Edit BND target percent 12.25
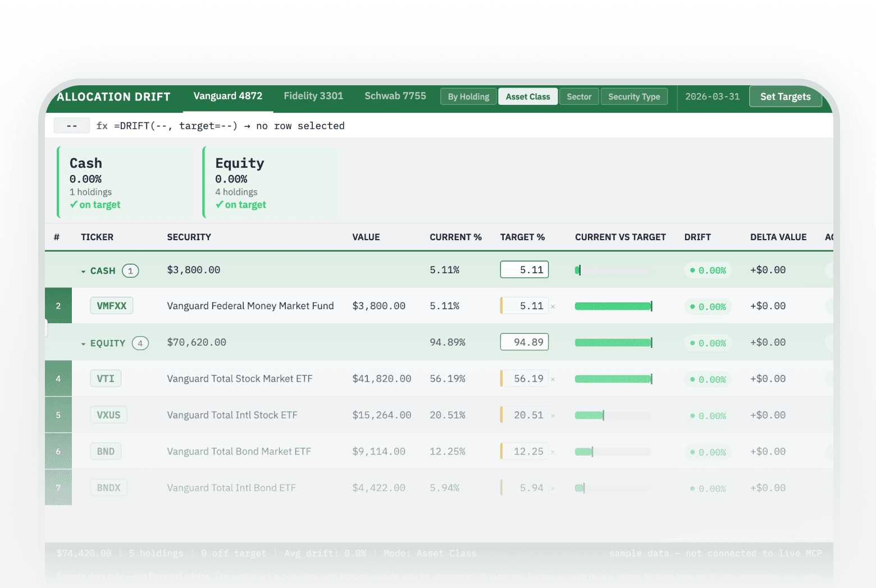This screenshot has width=876, height=588. (524, 451)
